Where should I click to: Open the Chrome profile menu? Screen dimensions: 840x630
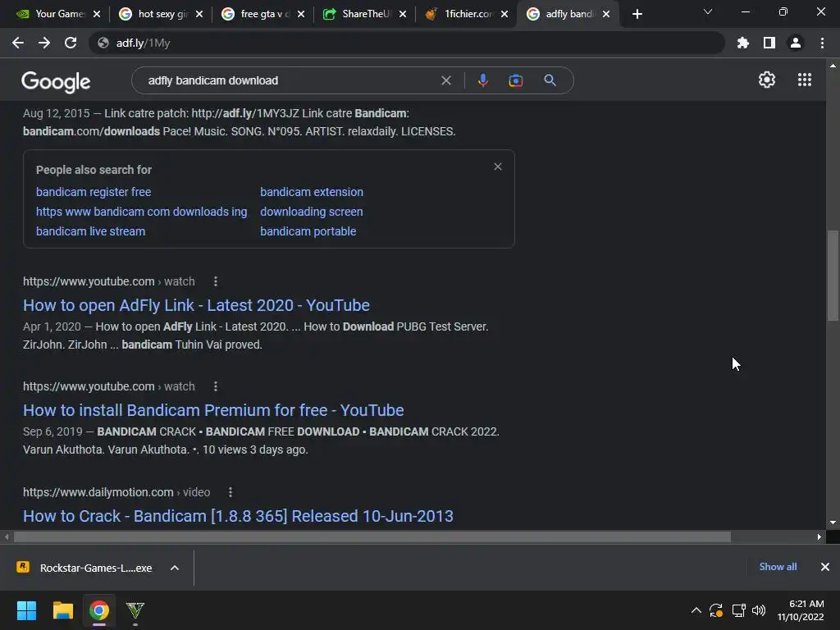click(795, 43)
